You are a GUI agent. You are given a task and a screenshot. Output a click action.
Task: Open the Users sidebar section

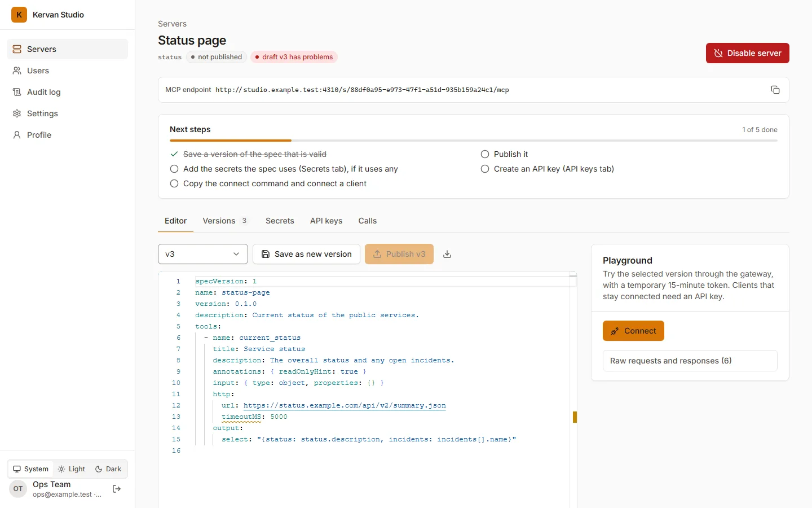67,71
